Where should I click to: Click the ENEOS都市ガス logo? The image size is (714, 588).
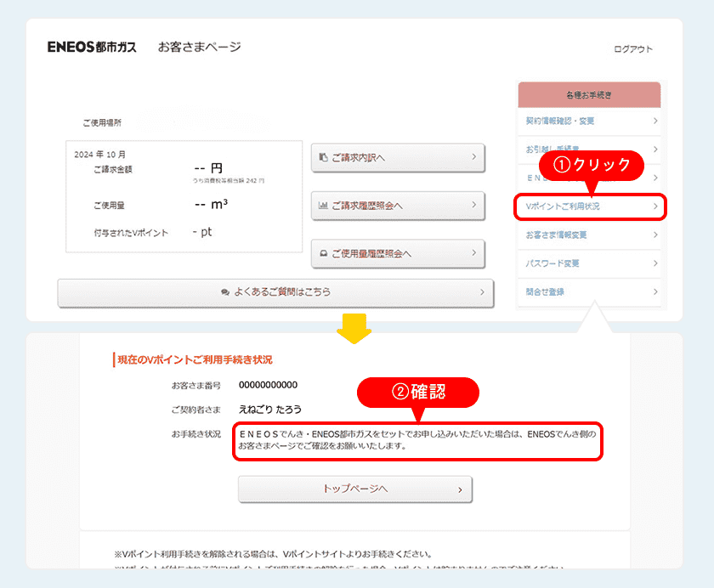point(92,47)
